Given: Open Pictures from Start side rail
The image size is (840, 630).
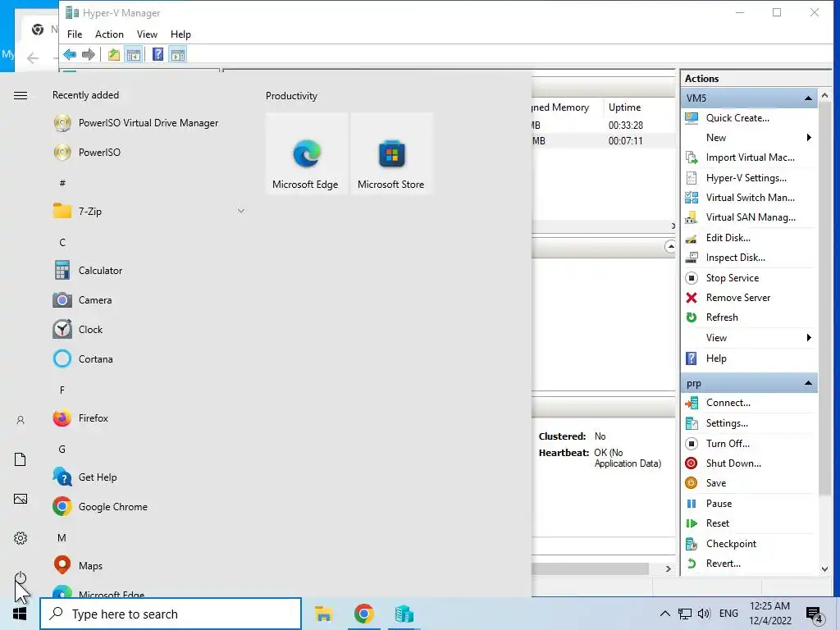Looking at the screenshot, I should coord(21,500).
